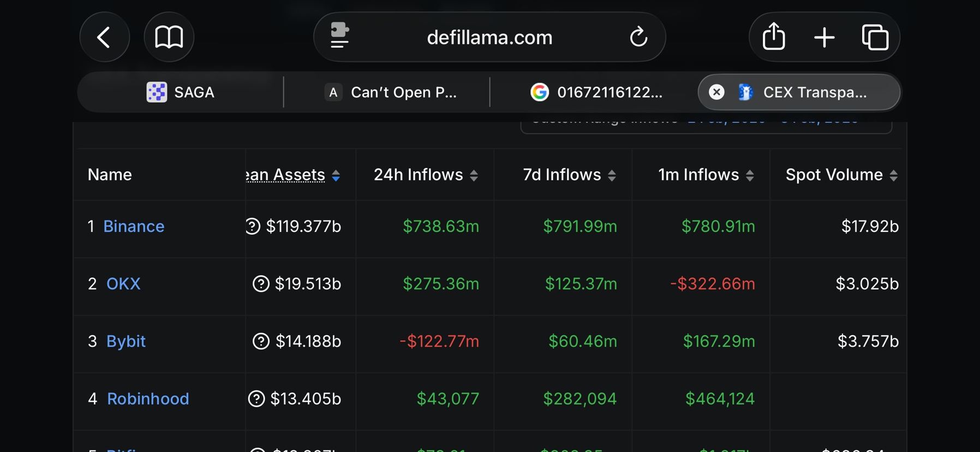Image resolution: width=980 pixels, height=452 pixels.
Task: Show all tabs overview icon
Action: pos(875,37)
